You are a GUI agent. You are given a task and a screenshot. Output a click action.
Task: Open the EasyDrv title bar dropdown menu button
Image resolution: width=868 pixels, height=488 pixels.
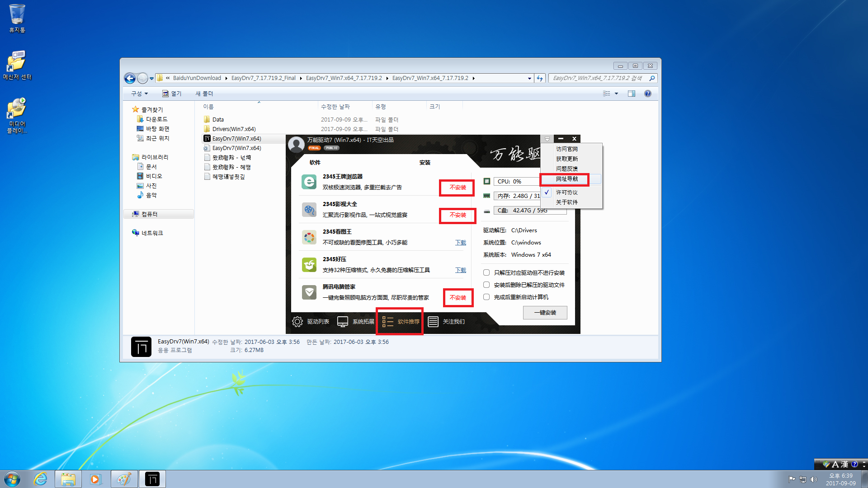(547, 139)
